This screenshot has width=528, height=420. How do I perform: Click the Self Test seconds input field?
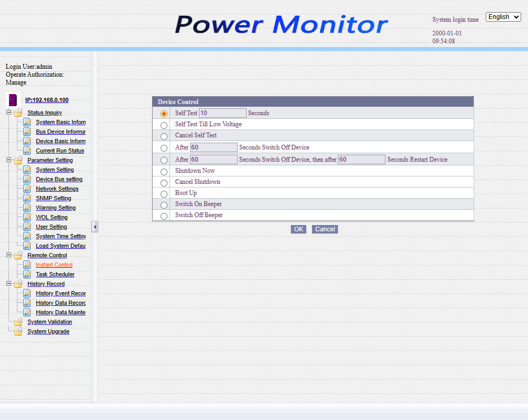(x=222, y=113)
